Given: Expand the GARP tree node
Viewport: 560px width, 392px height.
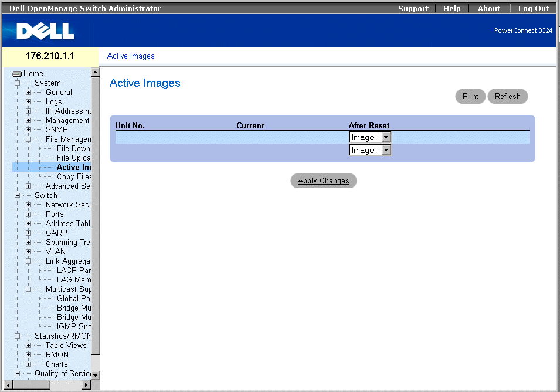Looking at the screenshot, I should pyautogui.click(x=28, y=233).
